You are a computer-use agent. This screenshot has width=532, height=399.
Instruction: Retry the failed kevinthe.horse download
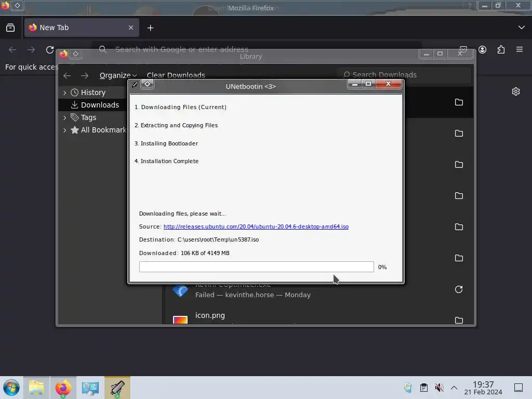point(459,289)
